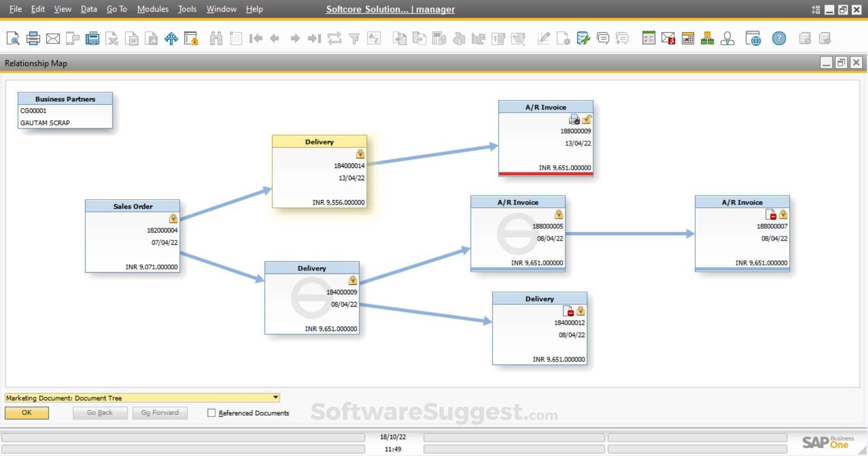Click the Go Back button
Viewport: 868px width, 456px height.
[x=100, y=413]
